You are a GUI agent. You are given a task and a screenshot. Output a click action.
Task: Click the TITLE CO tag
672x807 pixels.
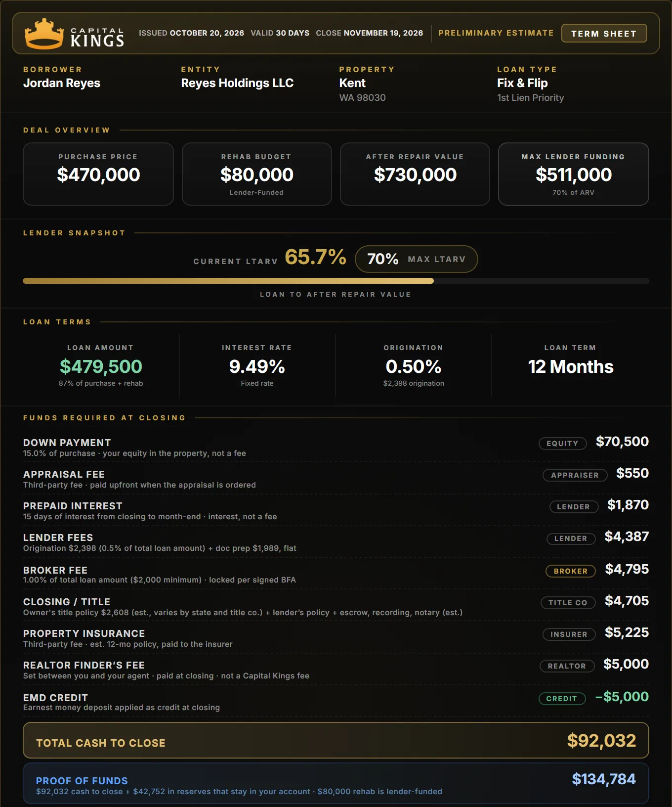click(x=568, y=603)
